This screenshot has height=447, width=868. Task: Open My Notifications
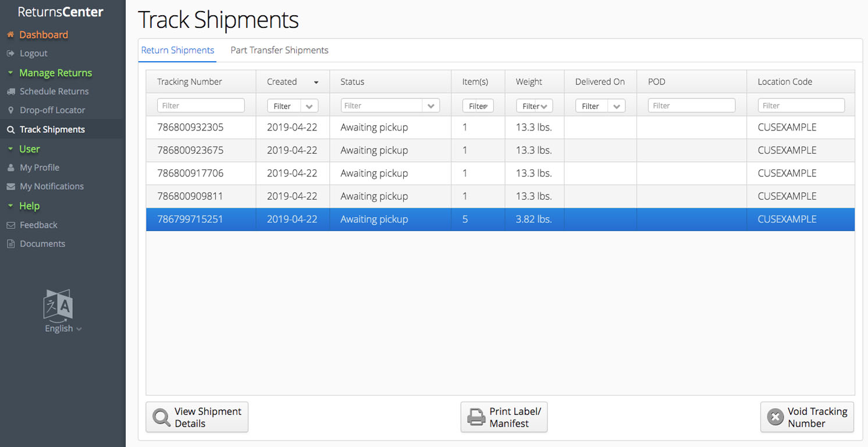(52, 186)
